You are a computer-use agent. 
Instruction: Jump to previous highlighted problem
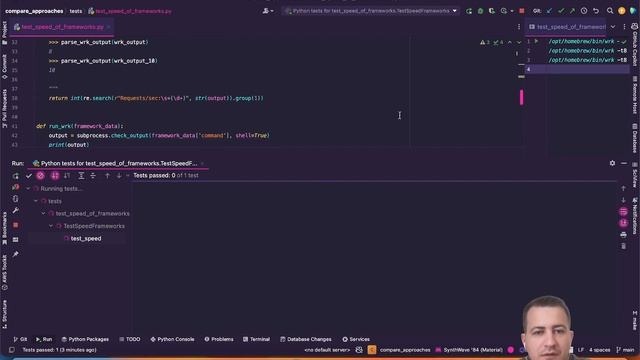[x=509, y=42]
